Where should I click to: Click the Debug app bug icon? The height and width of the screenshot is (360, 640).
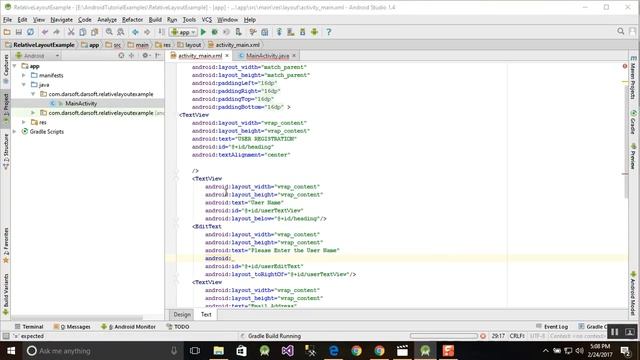click(x=215, y=32)
